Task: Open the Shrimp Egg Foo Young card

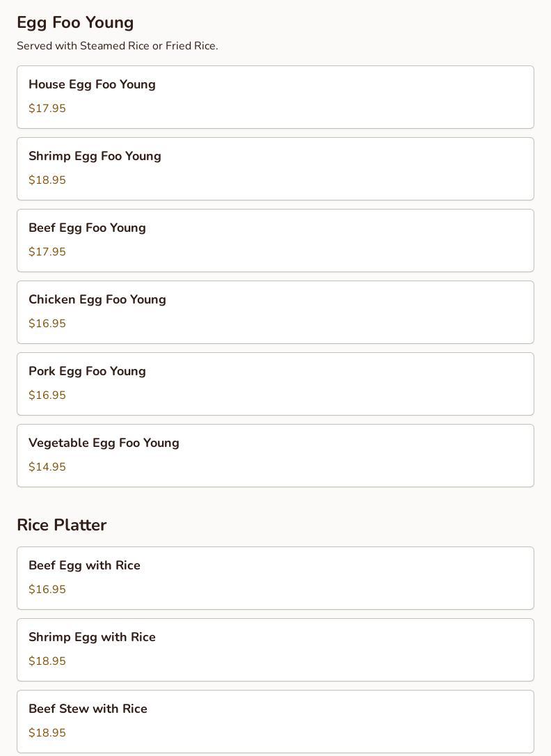Action: click(275, 168)
